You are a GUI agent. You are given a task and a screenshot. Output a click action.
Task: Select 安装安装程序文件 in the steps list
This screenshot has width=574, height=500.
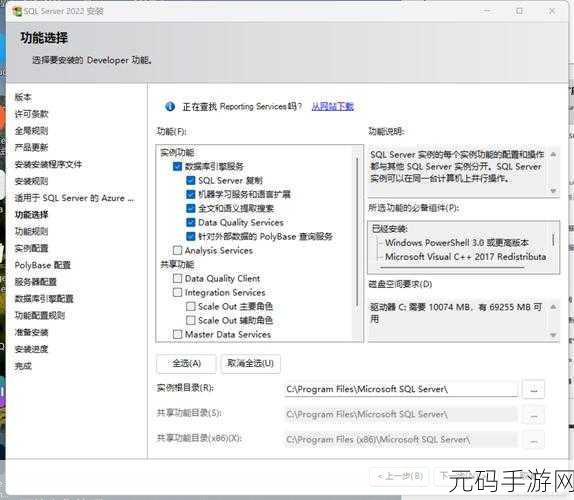click(x=48, y=164)
